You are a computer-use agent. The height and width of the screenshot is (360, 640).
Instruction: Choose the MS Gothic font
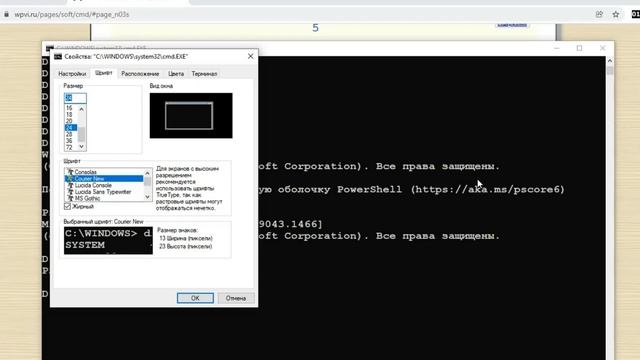tap(87, 198)
